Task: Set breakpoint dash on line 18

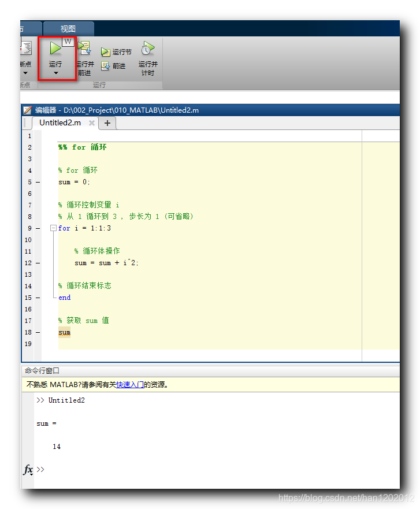Action: point(38,333)
